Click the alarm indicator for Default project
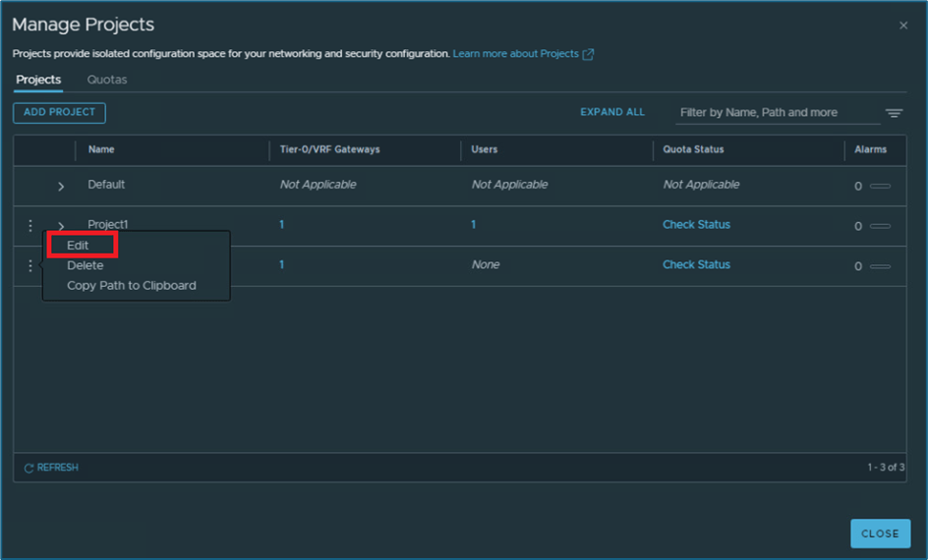928x560 pixels. [x=880, y=186]
